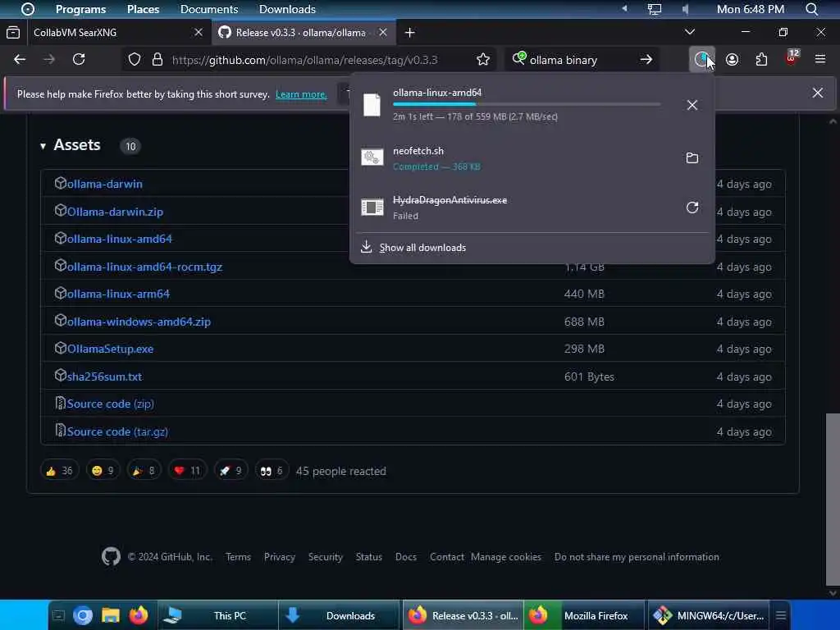Open the Extensions puzzle icon
Viewport: 840px width, 630px height.
[x=761, y=59]
